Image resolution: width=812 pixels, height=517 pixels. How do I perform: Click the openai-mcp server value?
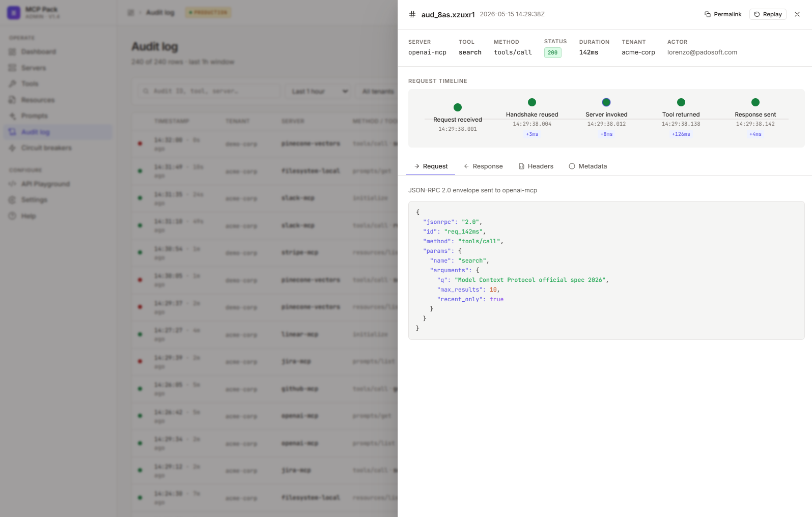click(x=427, y=52)
